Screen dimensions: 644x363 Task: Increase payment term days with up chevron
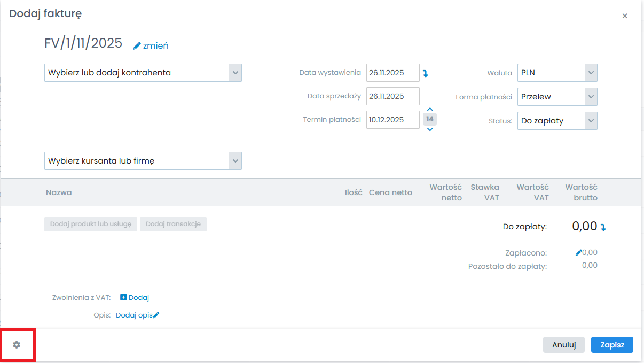coord(430,110)
